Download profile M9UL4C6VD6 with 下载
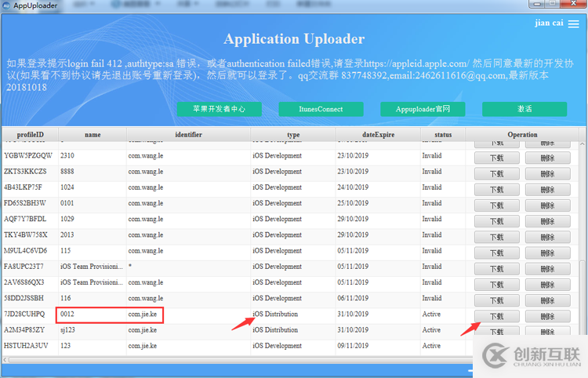This screenshot has width=588, height=378. [x=497, y=253]
